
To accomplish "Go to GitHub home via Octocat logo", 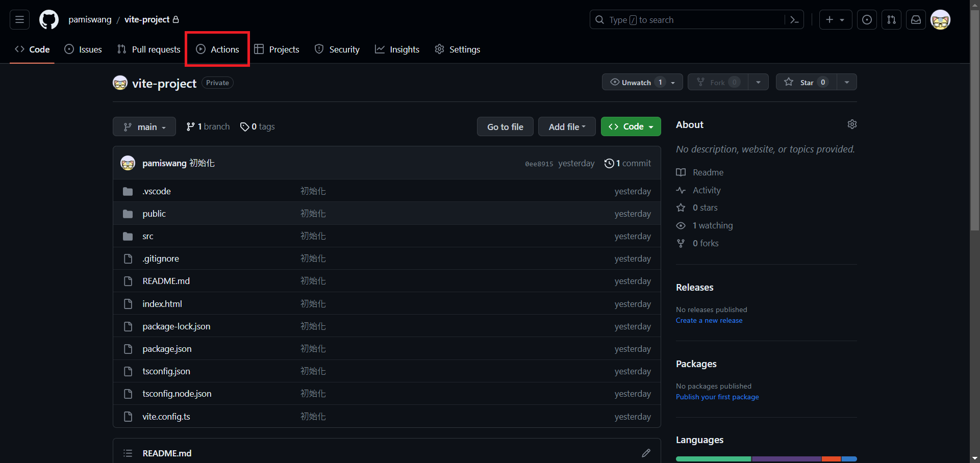I will [x=49, y=20].
